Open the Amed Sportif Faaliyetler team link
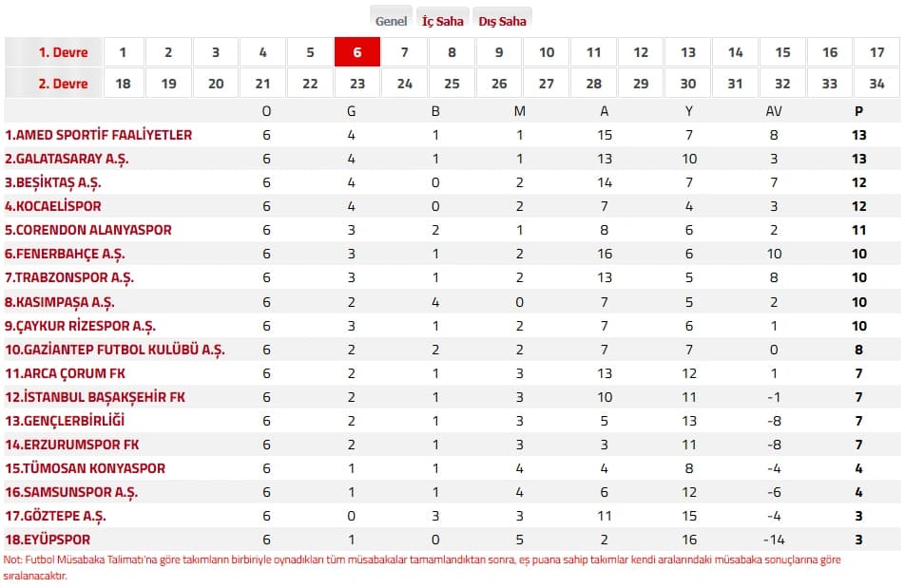Screen dimensions: 905x588 (98, 135)
